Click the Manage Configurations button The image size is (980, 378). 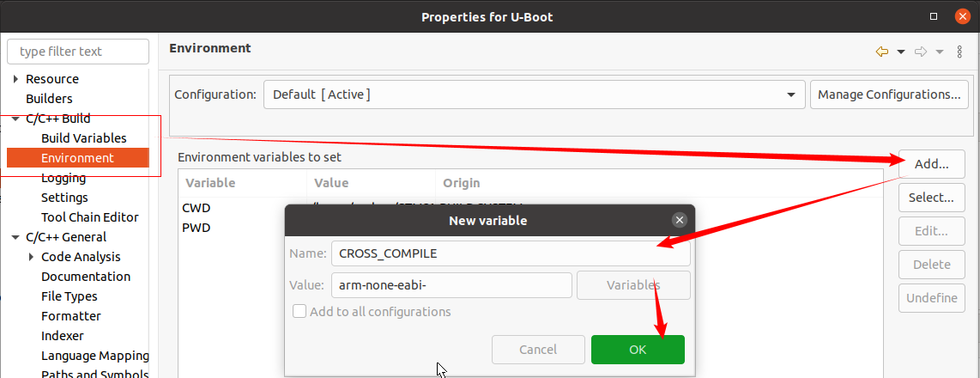[x=889, y=94]
